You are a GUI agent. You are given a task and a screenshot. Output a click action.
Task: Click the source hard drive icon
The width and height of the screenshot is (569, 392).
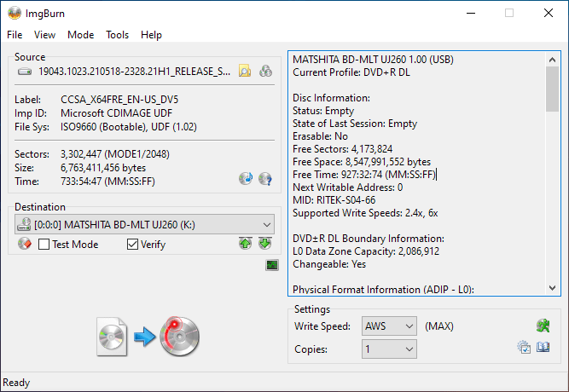[x=25, y=72]
